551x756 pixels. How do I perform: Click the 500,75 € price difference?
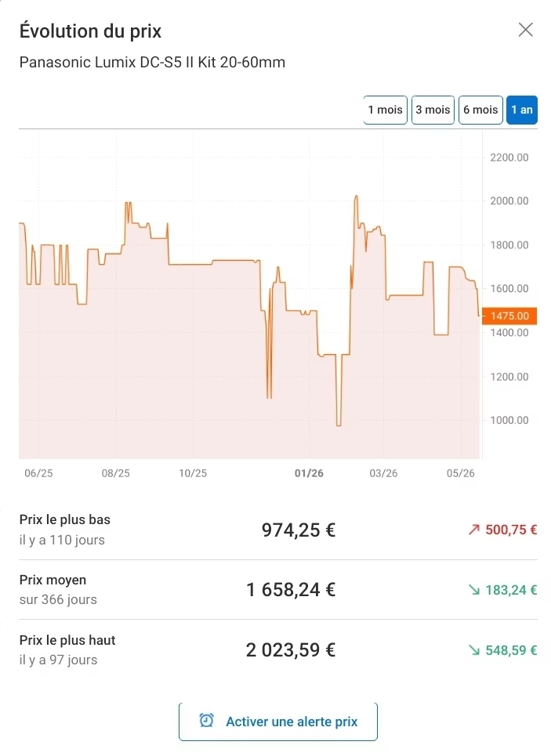pyautogui.click(x=511, y=530)
